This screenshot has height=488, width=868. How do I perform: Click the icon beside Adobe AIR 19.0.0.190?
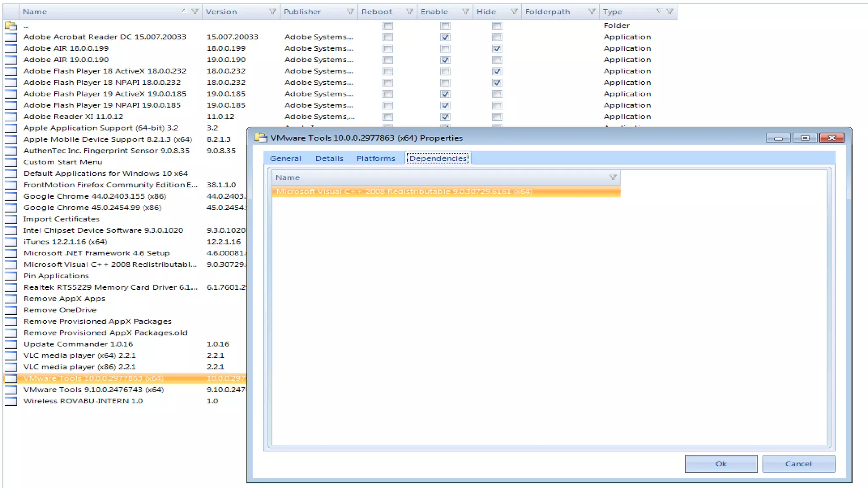click(x=11, y=60)
